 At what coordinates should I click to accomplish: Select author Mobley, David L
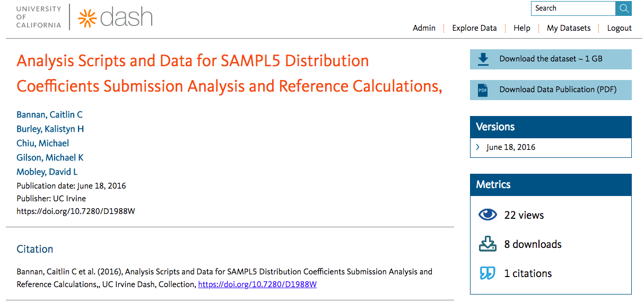click(x=47, y=172)
